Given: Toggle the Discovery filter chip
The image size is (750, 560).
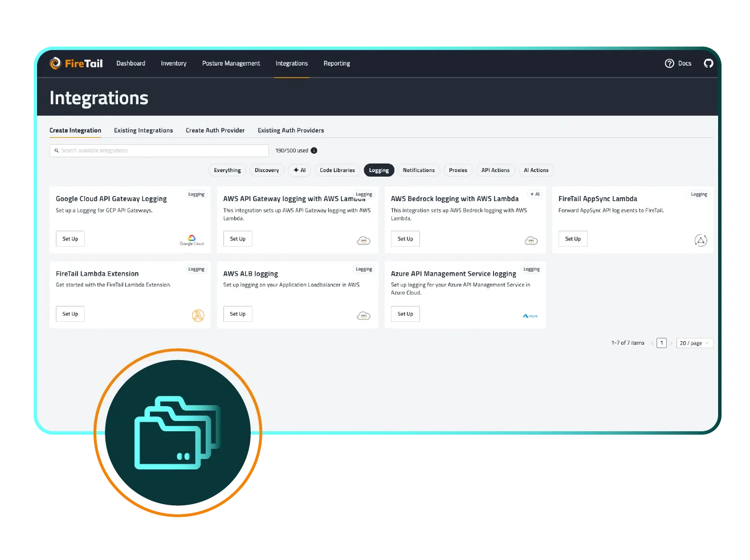Looking at the screenshot, I should point(267,170).
